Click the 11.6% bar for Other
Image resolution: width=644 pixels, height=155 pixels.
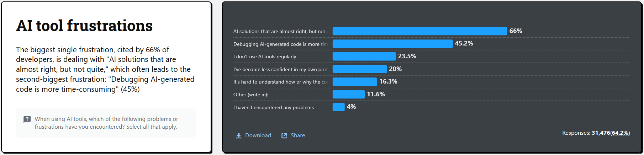click(x=348, y=94)
